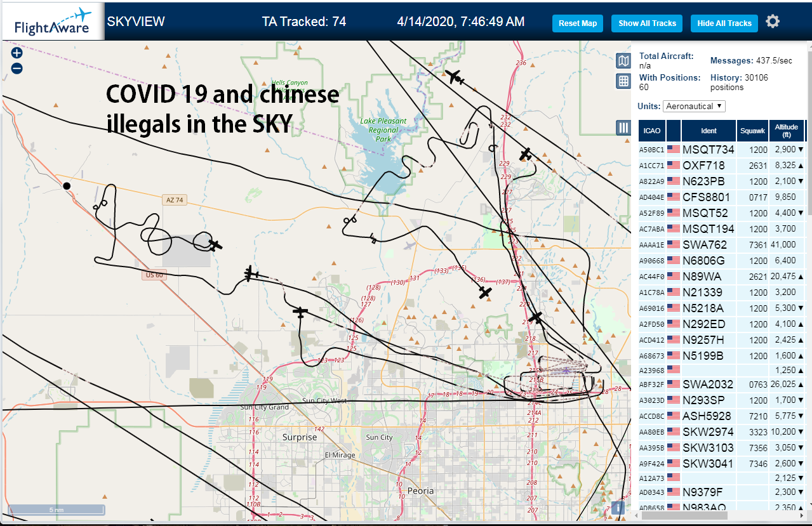Select the N623PB aircraft row
The image size is (812, 526).
pos(722,181)
